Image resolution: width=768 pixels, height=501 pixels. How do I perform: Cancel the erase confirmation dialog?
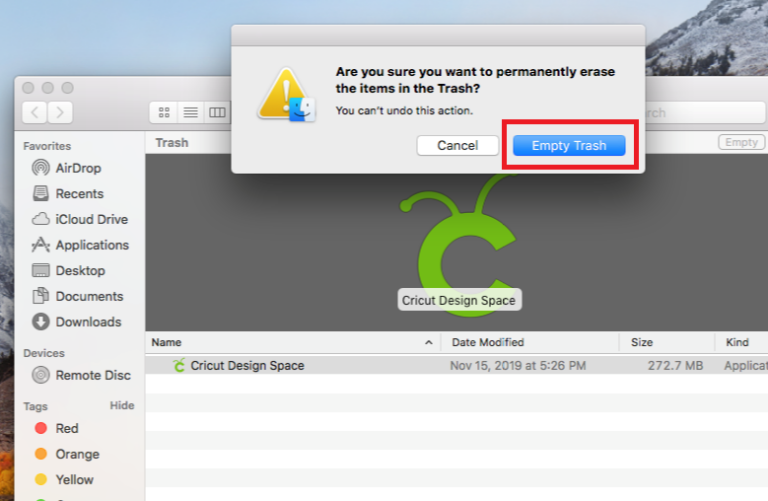pyautogui.click(x=457, y=145)
